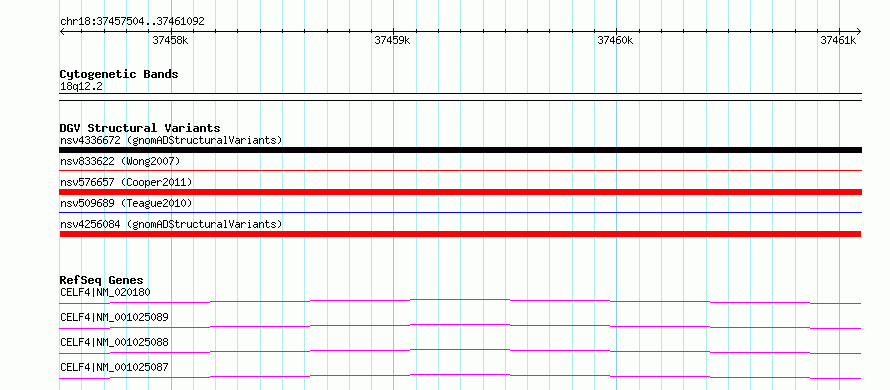Click the 37461k ruler tick label
Viewport: 890px width, 390px height.
click(x=838, y=40)
